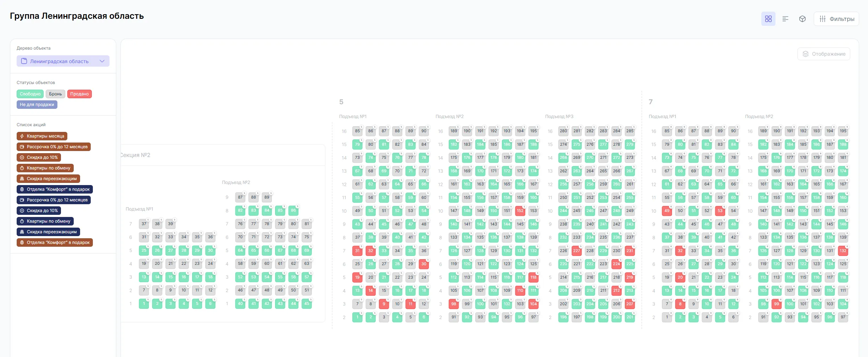Select the brown Квартиры месяца promotion tag

point(42,136)
